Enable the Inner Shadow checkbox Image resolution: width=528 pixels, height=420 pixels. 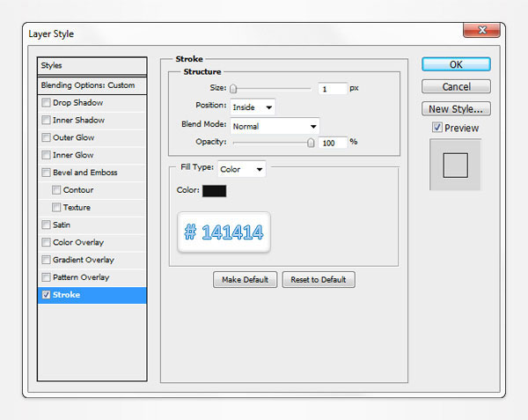click(x=46, y=120)
